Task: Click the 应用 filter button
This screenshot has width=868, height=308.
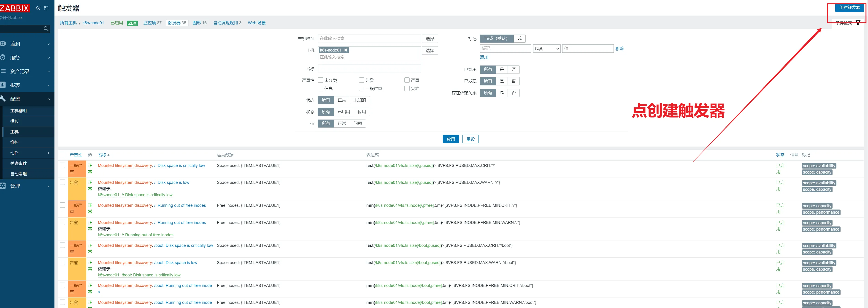Action: point(451,139)
